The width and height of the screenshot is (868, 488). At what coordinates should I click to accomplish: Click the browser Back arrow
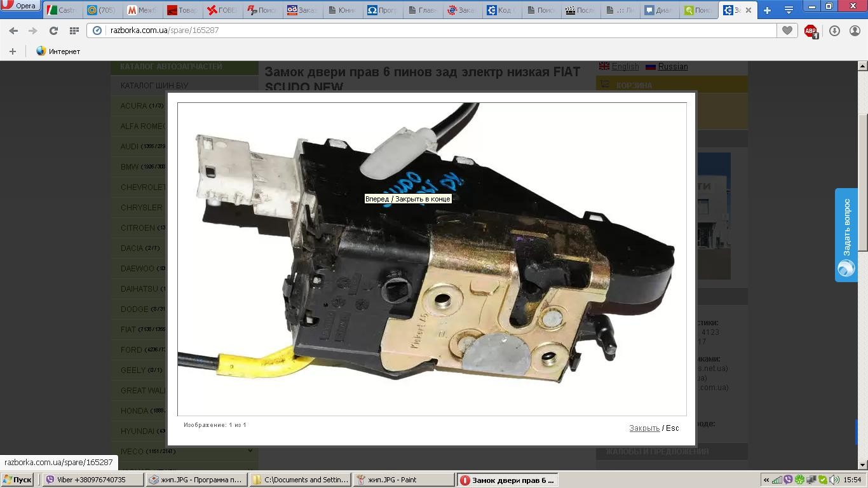[13, 30]
